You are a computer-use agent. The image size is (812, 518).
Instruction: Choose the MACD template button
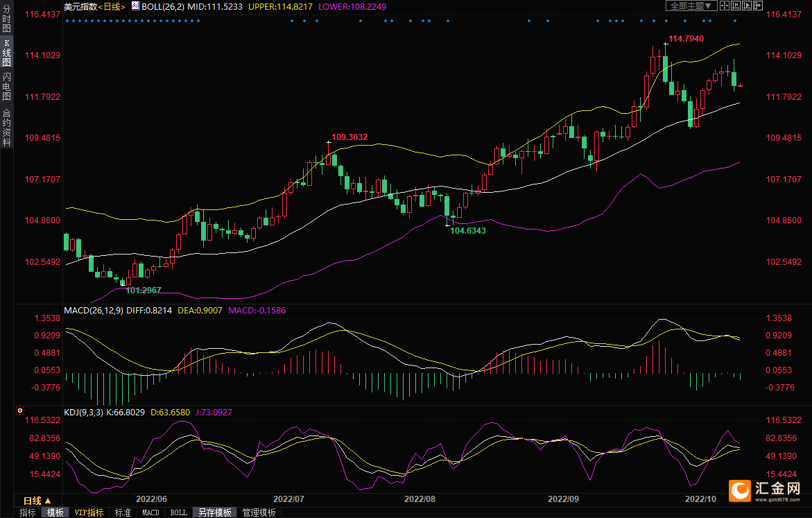150,512
